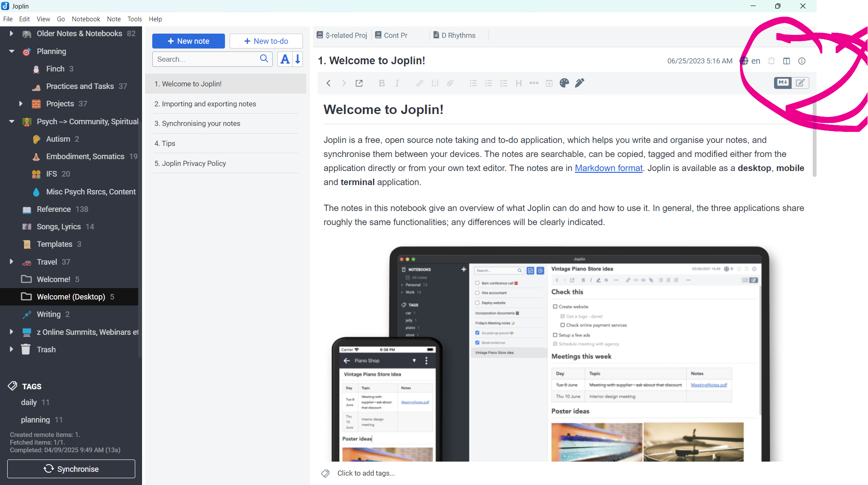868x485 pixels.
Task: Expand the Projects notebook
Action: point(20,103)
